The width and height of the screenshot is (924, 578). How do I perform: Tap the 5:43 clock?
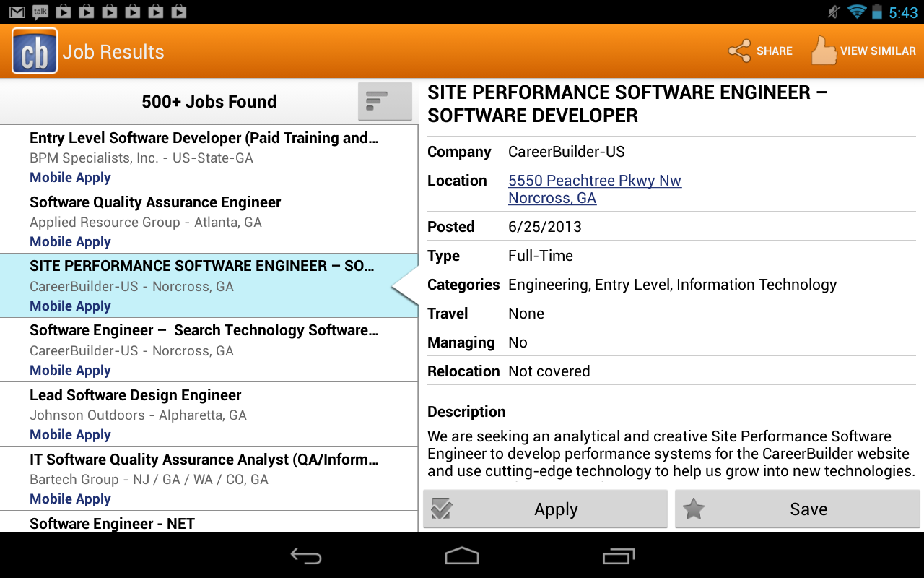click(x=903, y=12)
